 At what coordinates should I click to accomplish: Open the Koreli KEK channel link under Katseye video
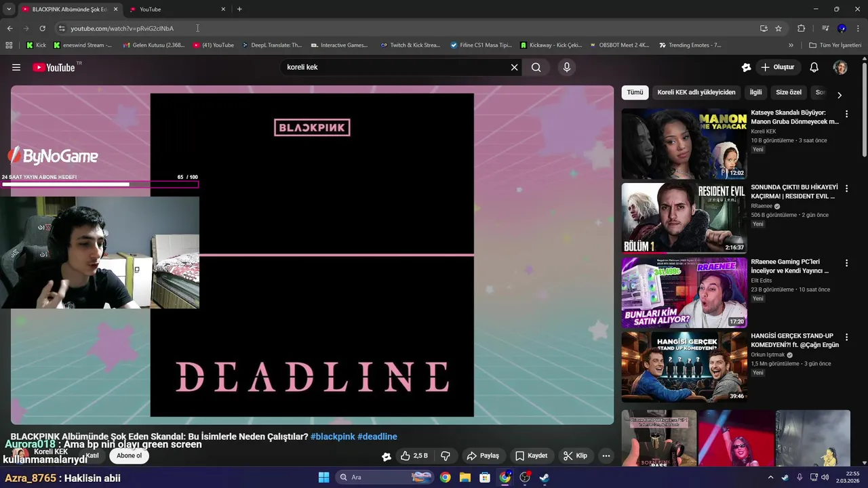(x=764, y=131)
